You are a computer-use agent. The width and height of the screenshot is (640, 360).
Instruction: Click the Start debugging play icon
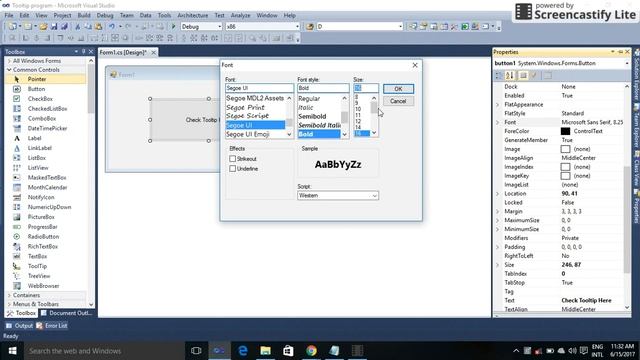[x=173, y=27]
